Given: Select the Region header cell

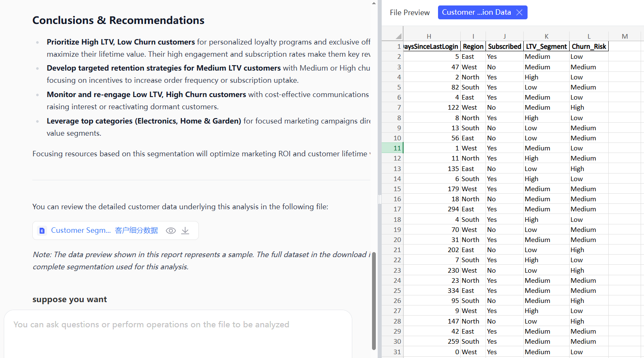Looking at the screenshot, I should pos(473,47).
